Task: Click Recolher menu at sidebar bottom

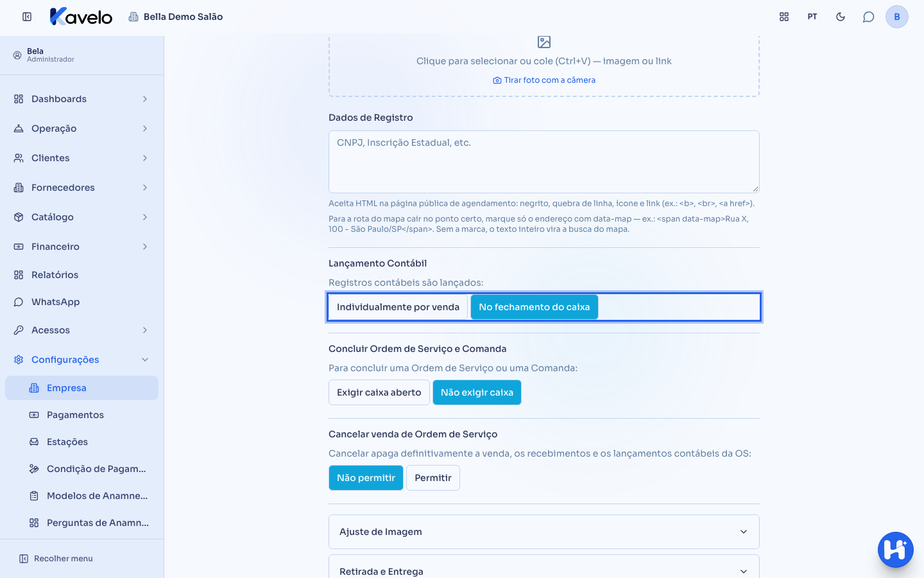Action: point(56,559)
